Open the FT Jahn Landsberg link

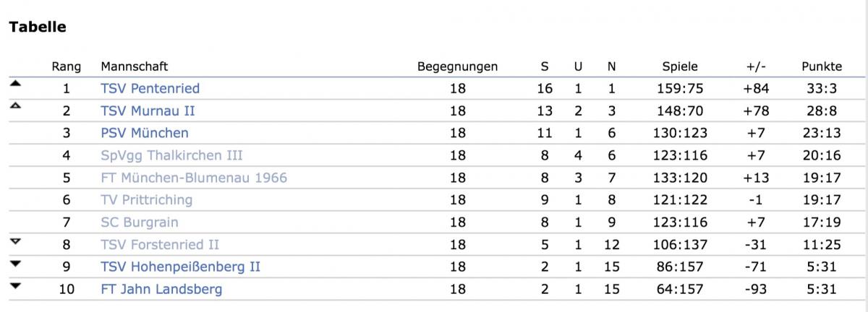[161, 290]
